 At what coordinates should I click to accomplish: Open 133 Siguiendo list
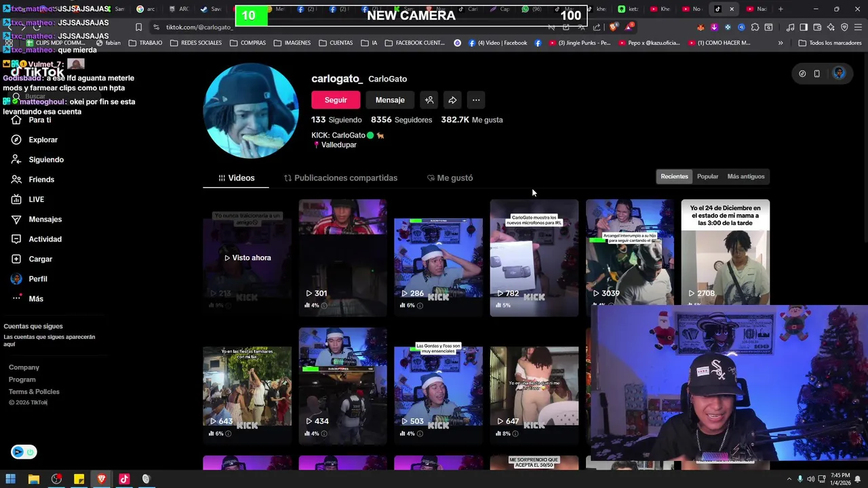coord(336,120)
